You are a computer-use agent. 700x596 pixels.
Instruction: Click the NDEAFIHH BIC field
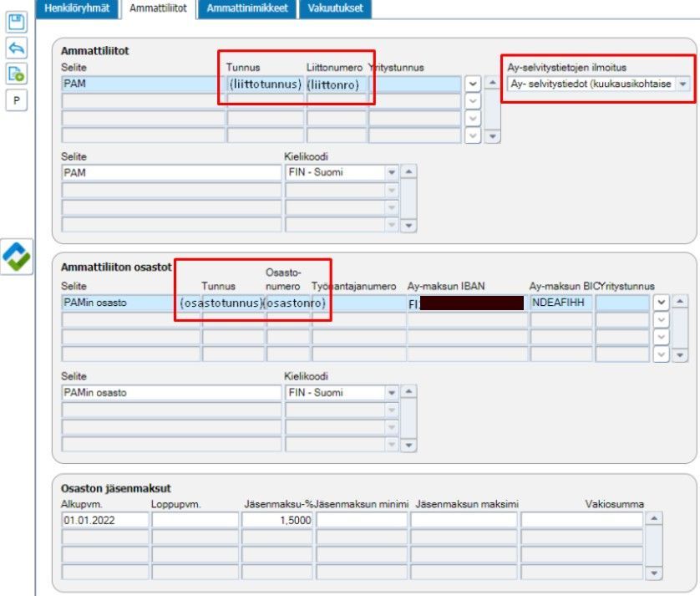(x=561, y=303)
